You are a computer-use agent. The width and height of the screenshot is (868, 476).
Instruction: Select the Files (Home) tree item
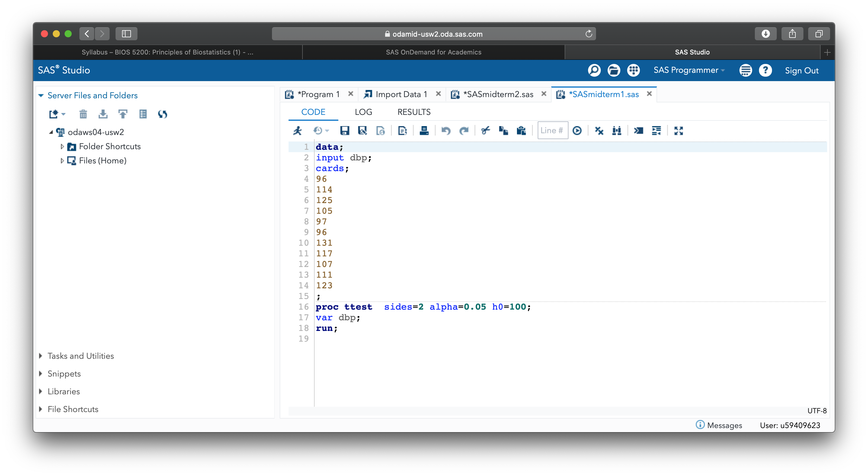pos(103,161)
